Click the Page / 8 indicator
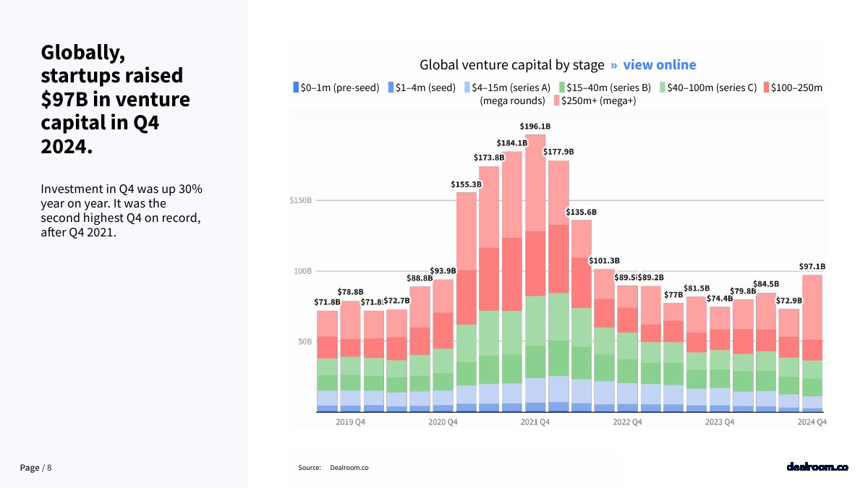This screenshot has width=868, height=488. (x=35, y=468)
